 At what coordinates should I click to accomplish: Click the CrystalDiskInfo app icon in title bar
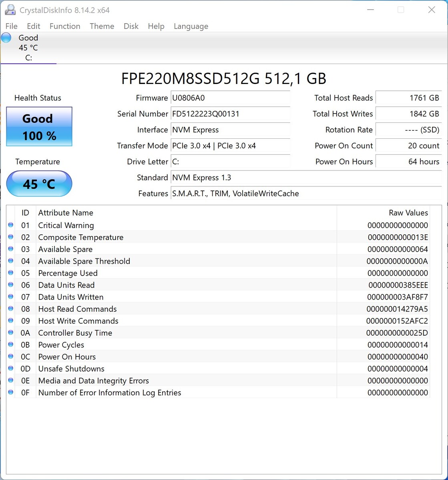[x=11, y=10]
